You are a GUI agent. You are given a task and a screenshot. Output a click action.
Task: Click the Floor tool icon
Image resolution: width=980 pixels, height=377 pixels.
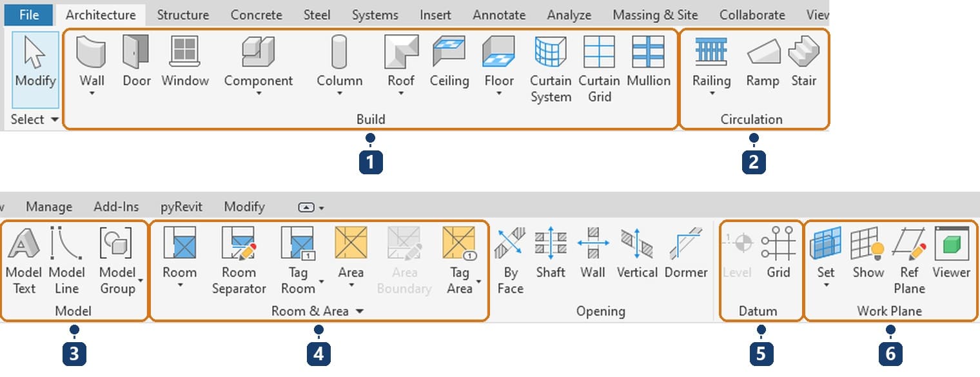(498, 52)
